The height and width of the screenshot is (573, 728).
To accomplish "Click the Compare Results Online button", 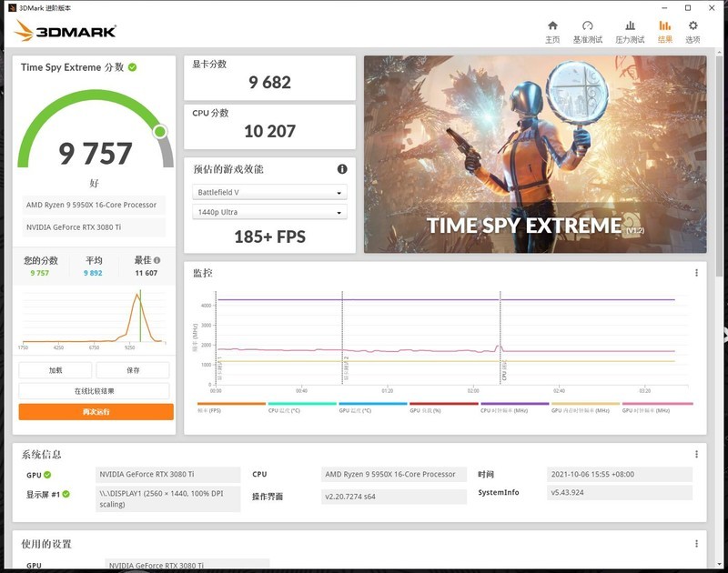I will (94, 390).
